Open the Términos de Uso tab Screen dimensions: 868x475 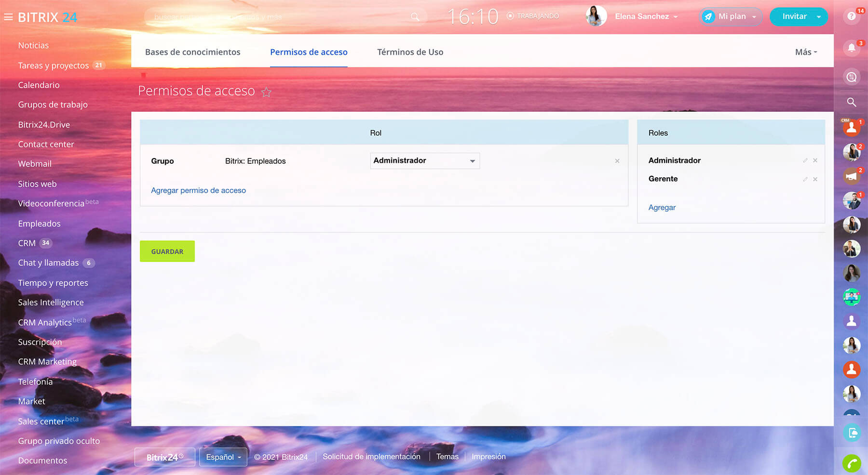(410, 52)
